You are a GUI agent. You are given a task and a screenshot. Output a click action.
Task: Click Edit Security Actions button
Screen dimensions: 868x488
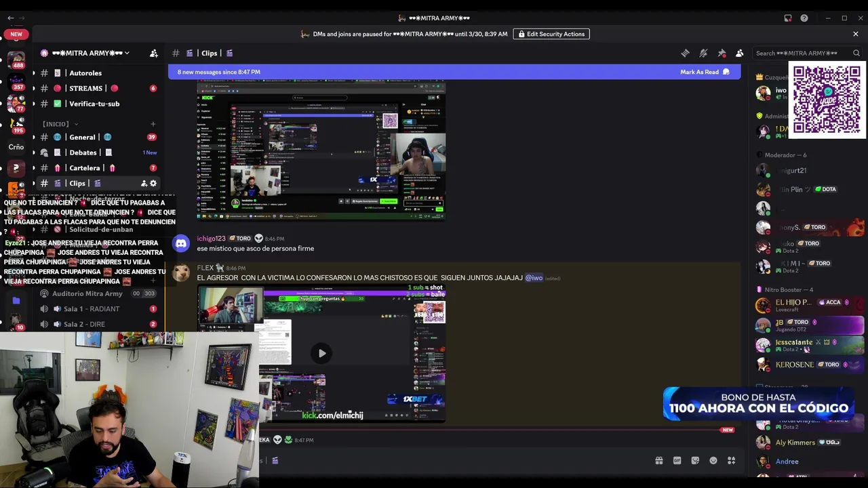(x=551, y=34)
